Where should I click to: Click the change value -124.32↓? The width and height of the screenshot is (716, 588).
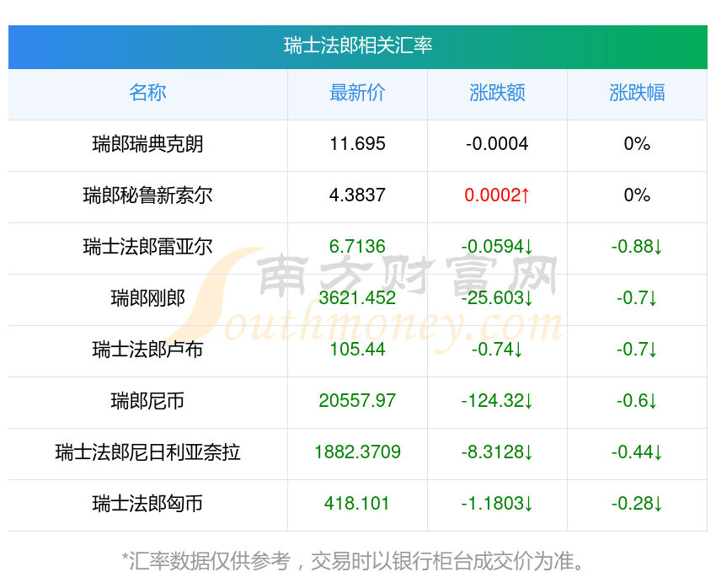click(497, 401)
